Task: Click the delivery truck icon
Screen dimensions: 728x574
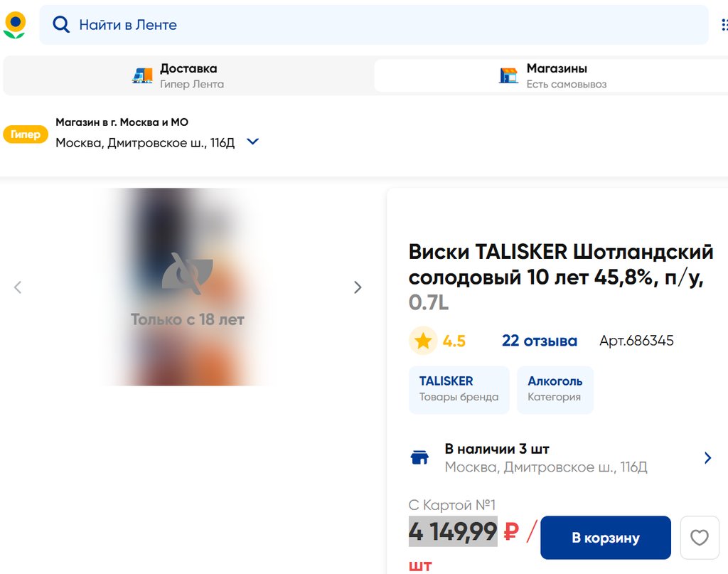Action: 142,75
